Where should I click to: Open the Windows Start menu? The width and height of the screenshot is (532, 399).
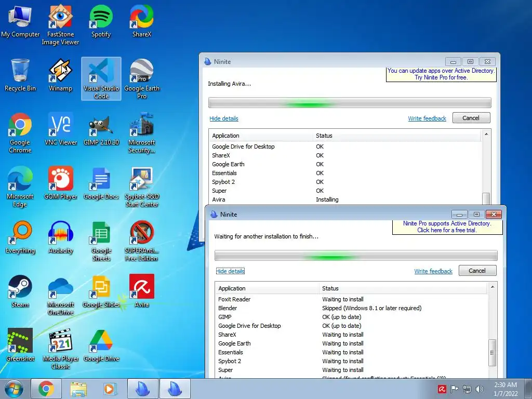[14, 389]
